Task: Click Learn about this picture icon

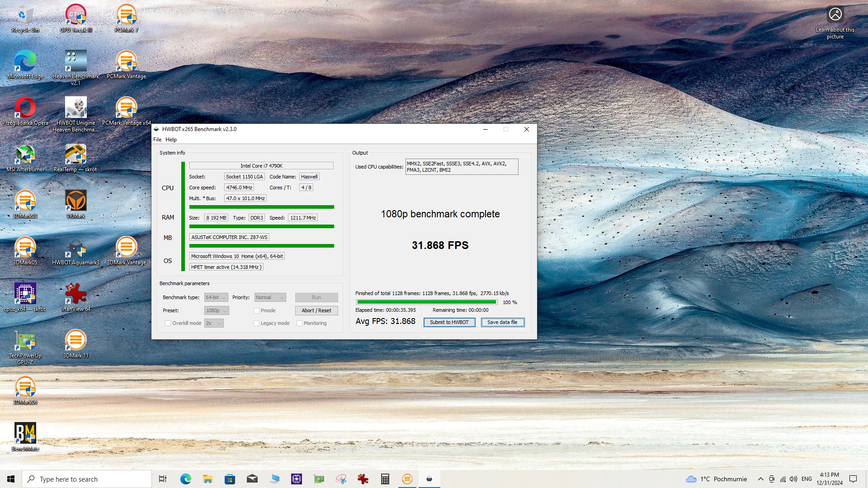Action: (835, 23)
